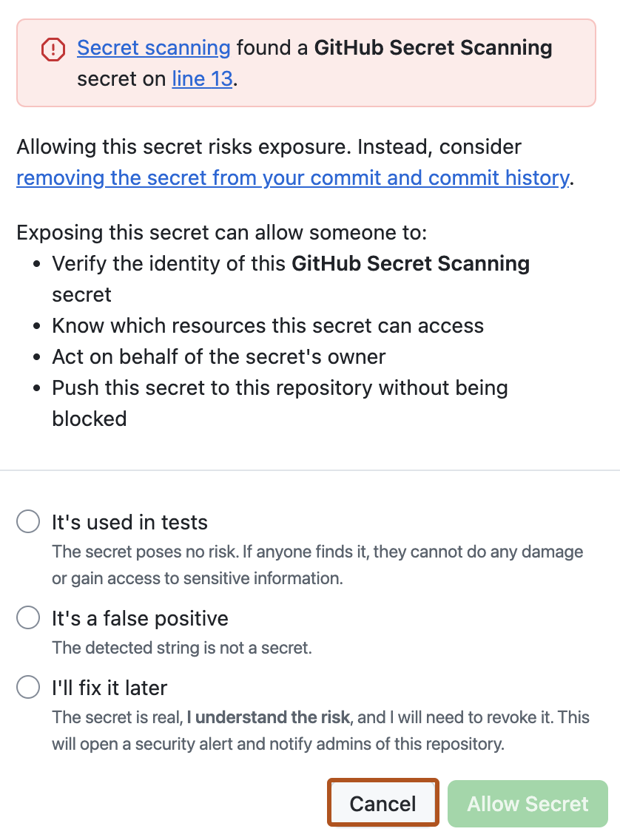Viewport: 620px width, 840px height.
Task: Mark the secret as used in tests
Action: click(27, 521)
